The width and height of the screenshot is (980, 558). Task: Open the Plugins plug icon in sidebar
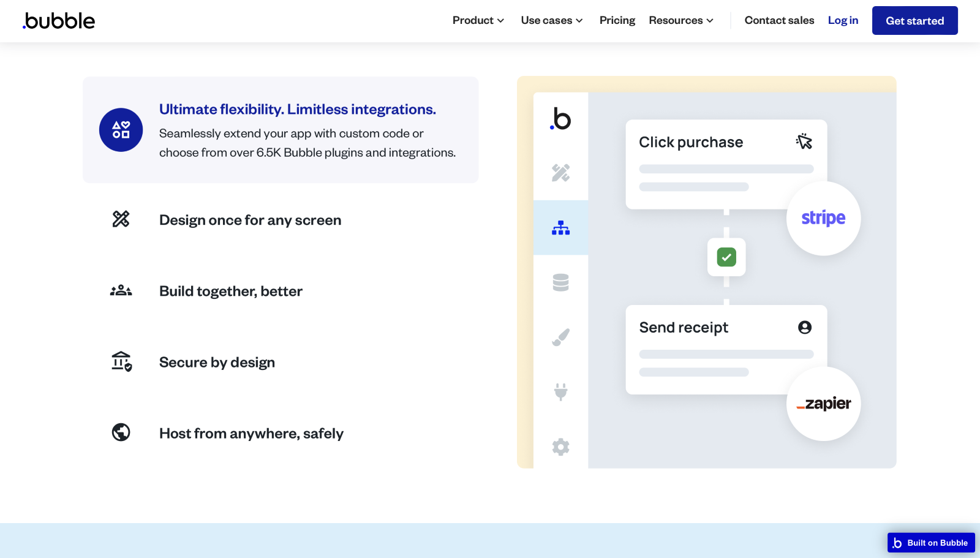(x=560, y=391)
